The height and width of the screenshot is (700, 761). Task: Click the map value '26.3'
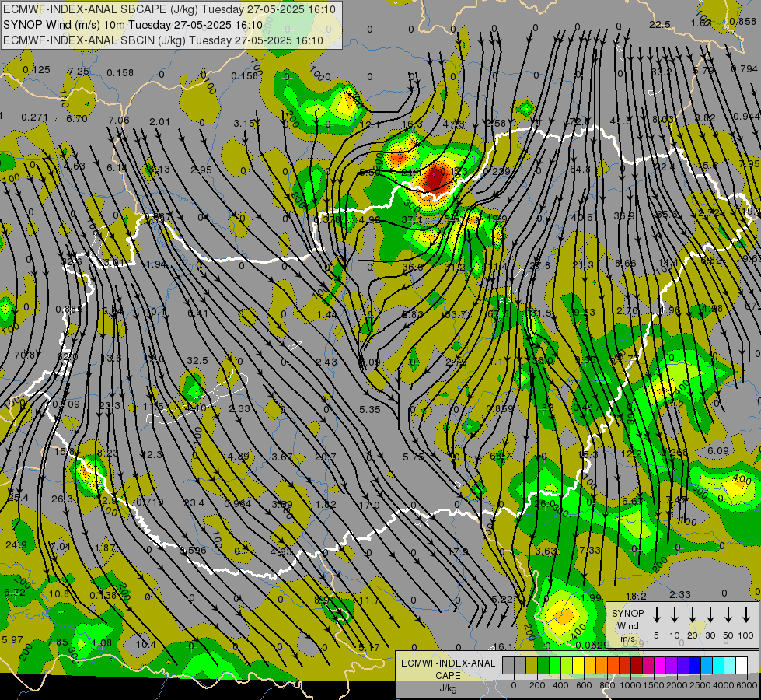pos(61,499)
